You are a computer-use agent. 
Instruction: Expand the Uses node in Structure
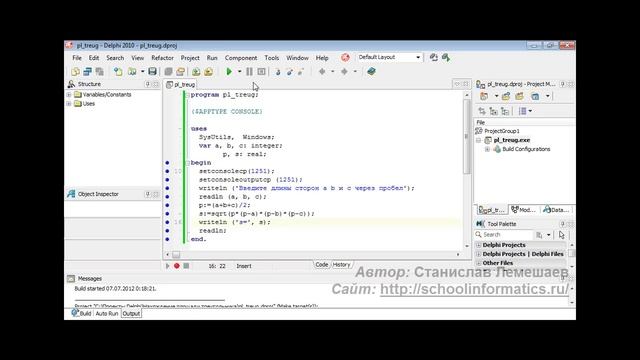click(x=69, y=104)
